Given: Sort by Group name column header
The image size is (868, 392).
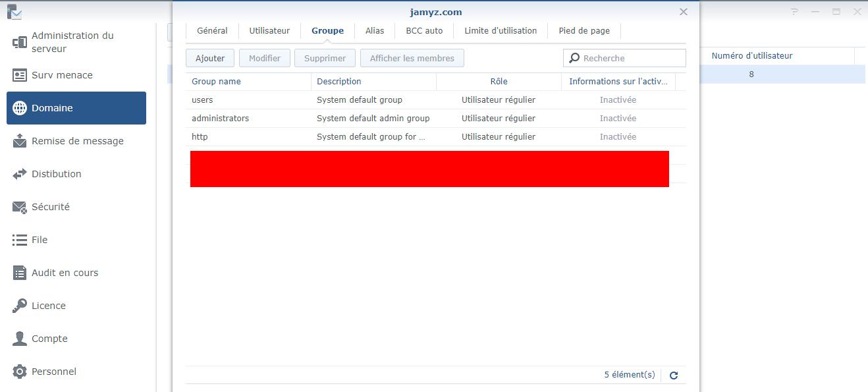Looking at the screenshot, I should 248,82.
